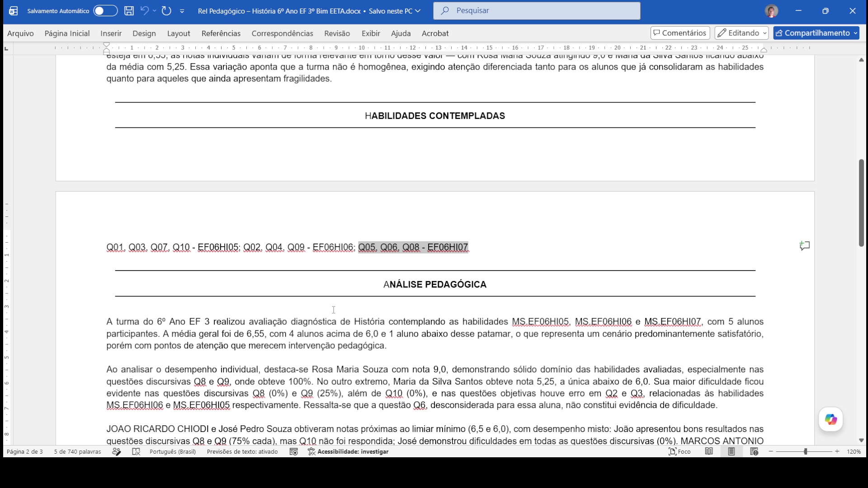The height and width of the screenshot is (488, 868).
Task: Click the ANÁLISE PEDAGÓGICA heading
Action: 435,284
